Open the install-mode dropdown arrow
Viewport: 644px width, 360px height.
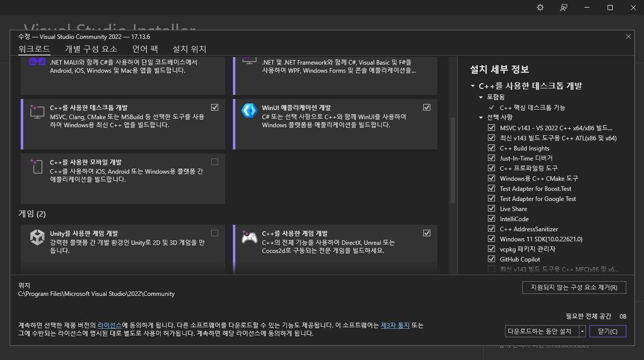tap(582, 331)
